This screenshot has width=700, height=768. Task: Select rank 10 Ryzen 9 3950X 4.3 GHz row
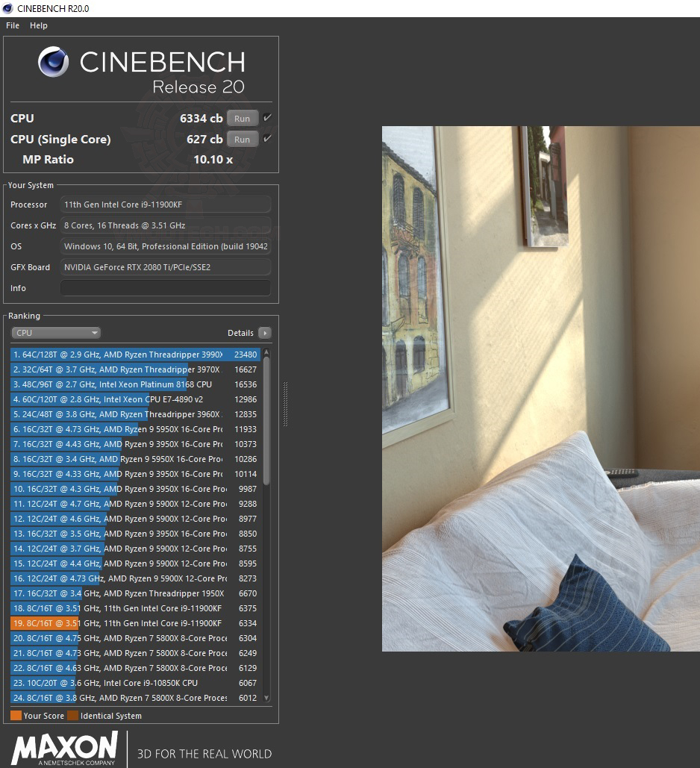point(135,490)
